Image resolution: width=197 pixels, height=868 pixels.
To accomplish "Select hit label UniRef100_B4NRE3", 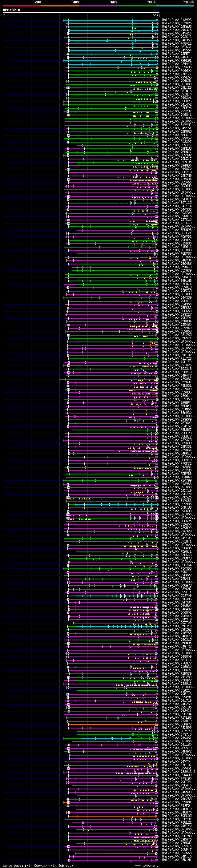I will coord(177,453).
